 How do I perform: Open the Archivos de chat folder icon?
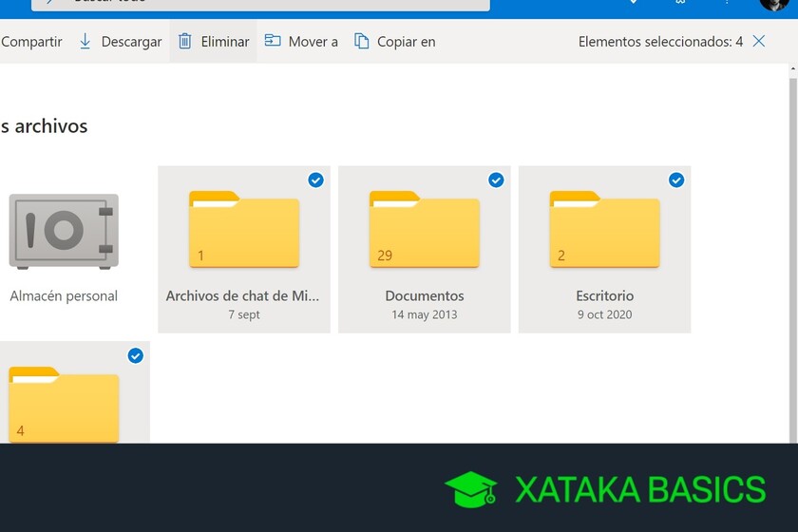coord(244,229)
